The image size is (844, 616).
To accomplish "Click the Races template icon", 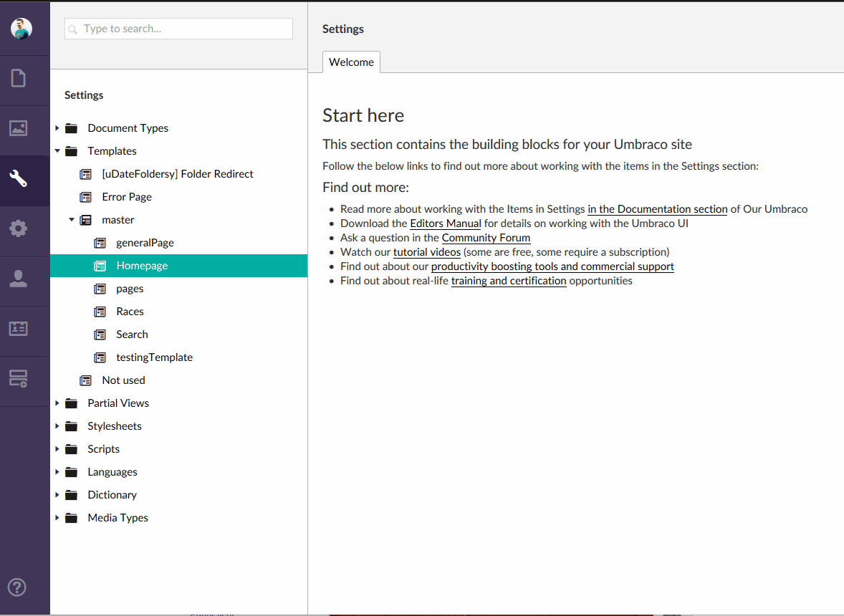I will (x=100, y=312).
